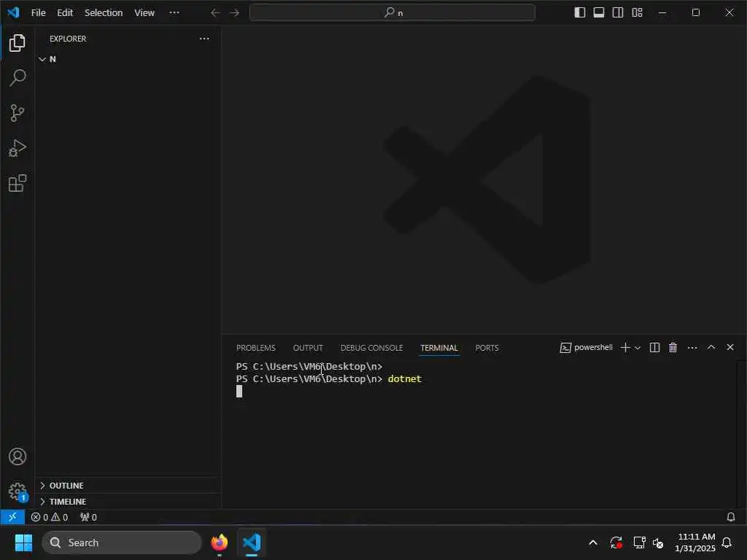Click the sync update tray icon

616,542
